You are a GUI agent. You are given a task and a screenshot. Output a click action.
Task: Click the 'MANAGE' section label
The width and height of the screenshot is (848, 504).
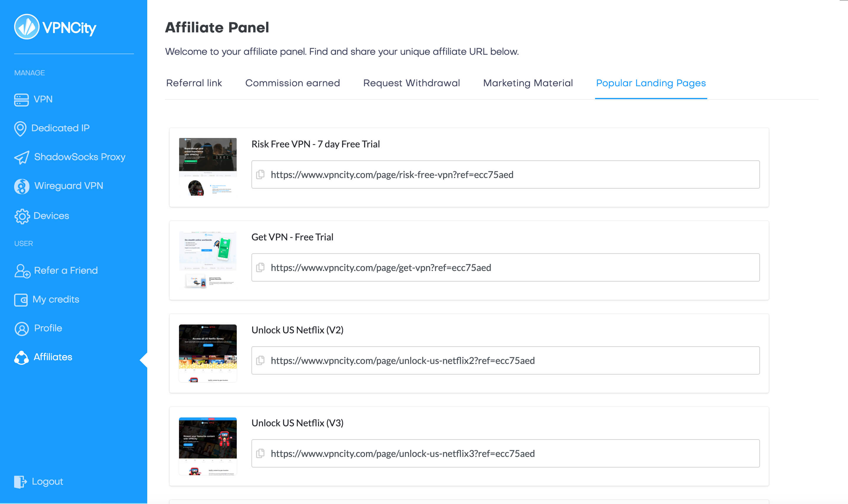[29, 73]
